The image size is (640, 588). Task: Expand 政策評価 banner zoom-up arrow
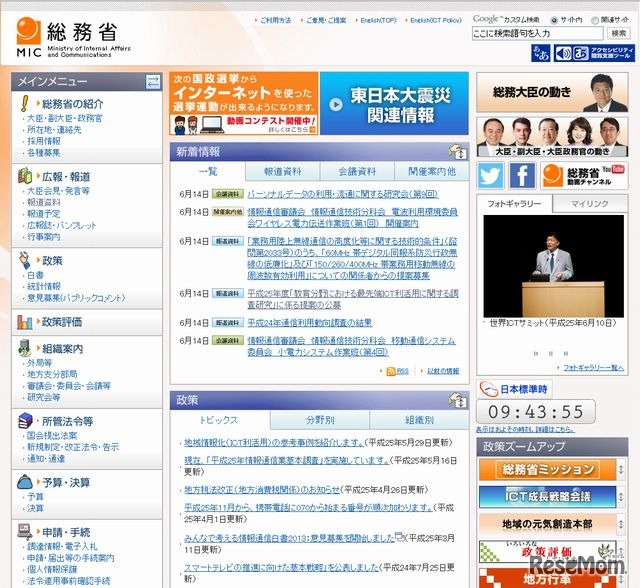click(621, 552)
